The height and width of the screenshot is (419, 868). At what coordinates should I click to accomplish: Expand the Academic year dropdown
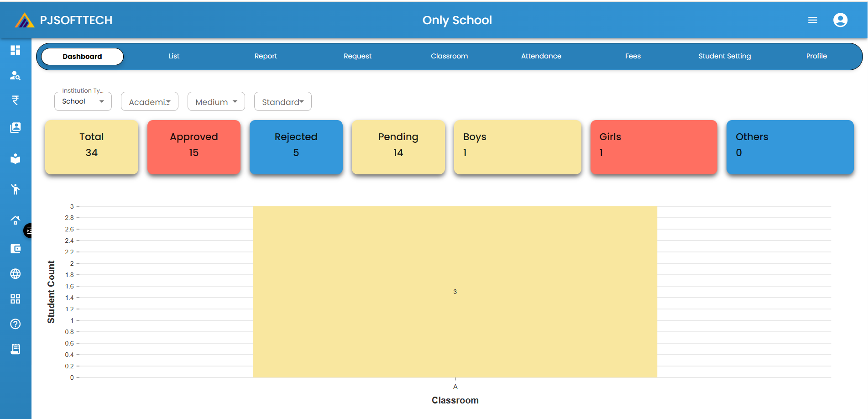point(150,101)
